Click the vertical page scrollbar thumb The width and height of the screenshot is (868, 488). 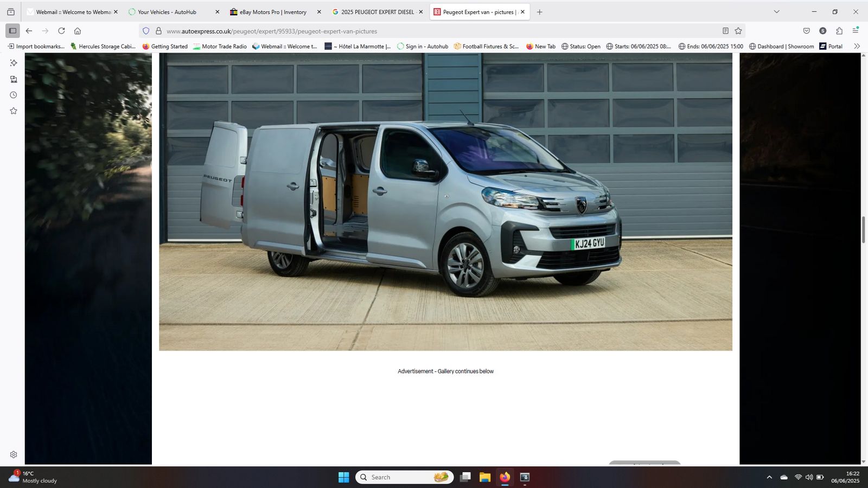[863, 229]
